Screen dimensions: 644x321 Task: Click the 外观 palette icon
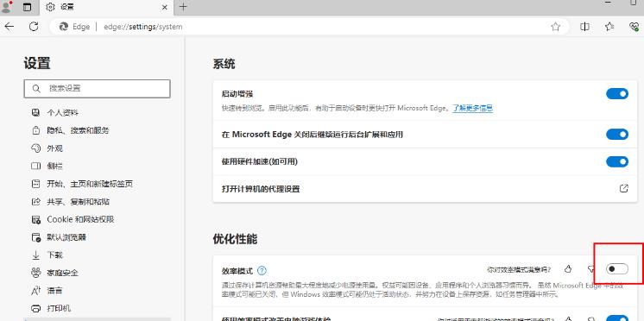35,148
